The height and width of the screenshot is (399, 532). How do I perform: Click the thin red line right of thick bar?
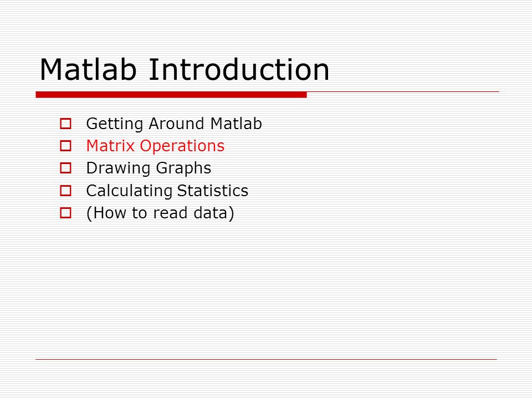click(x=403, y=91)
